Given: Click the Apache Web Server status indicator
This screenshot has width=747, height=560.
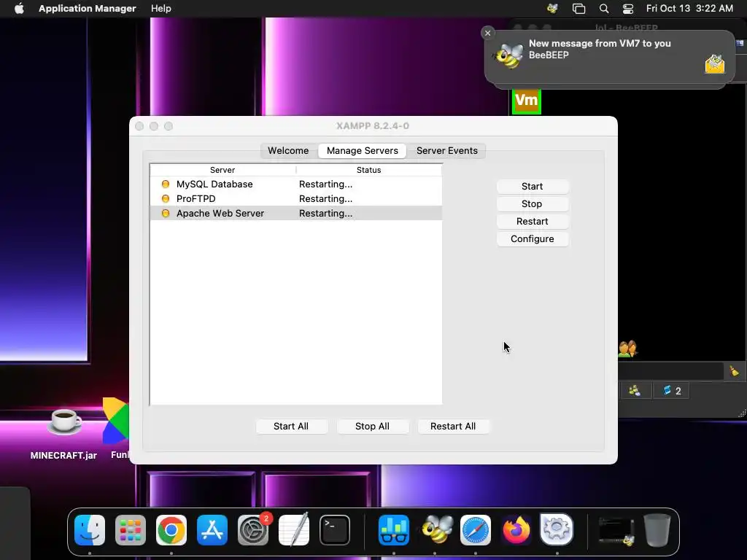Looking at the screenshot, I should click(x=166, y=214).
